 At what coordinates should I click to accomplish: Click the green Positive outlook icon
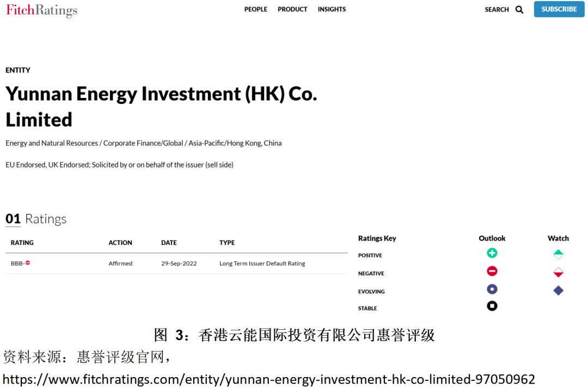pyautogui.click(x=492, y=253)
